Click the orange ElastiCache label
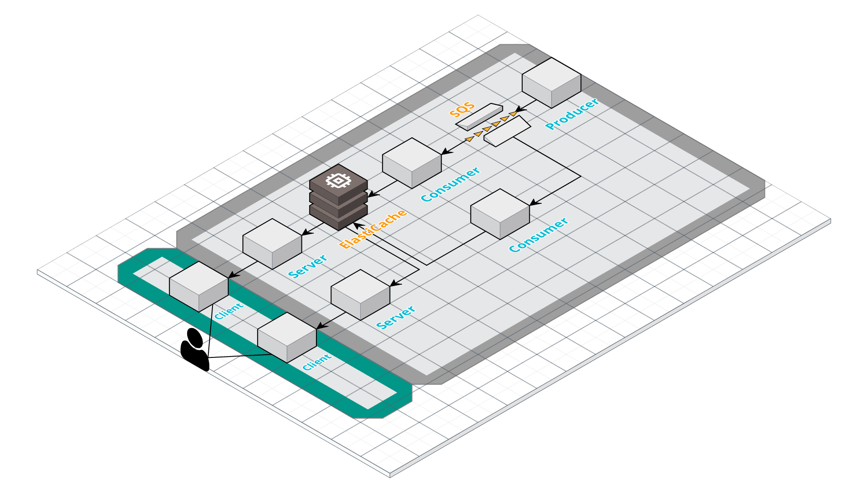 pos(373,229)
